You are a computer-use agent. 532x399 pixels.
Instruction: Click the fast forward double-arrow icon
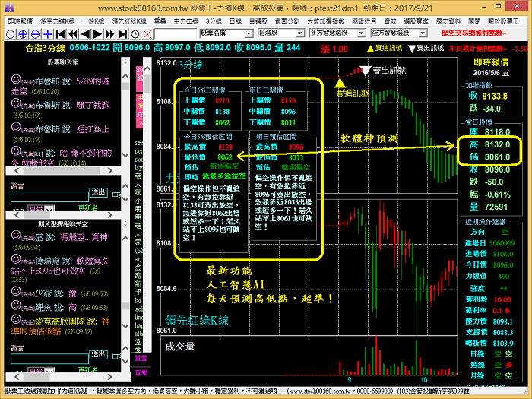click(x=110, y=34)
